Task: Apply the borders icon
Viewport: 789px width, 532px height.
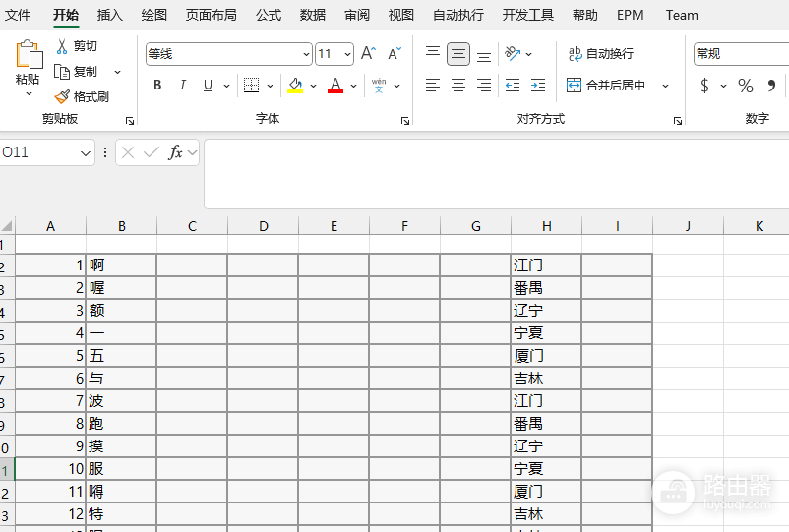Action: click(251, 85)
